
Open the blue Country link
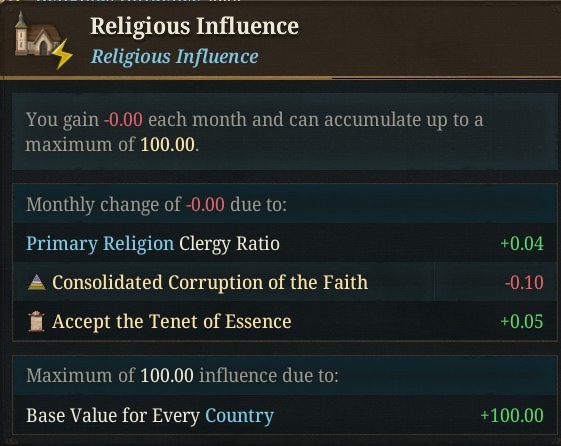239,416
